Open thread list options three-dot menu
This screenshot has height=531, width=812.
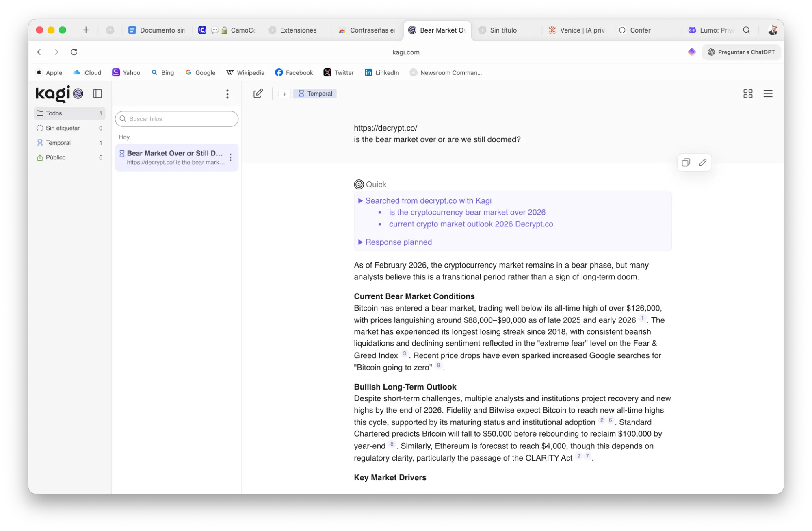click(x=227, y=94)
